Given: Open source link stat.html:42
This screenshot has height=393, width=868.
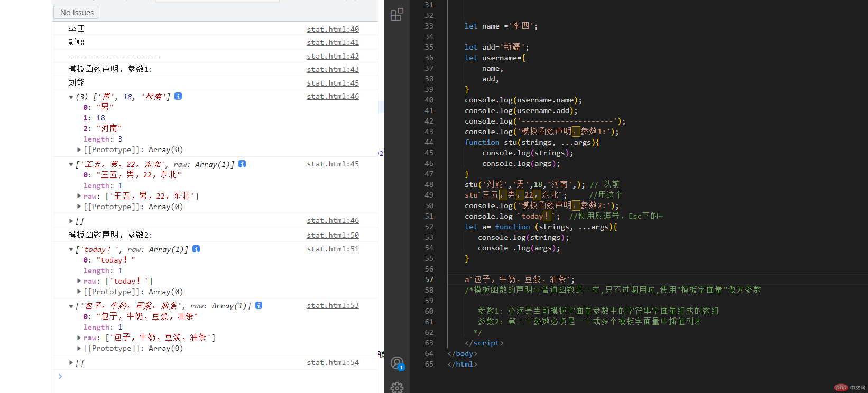Looking at the screenshot, I should click(333, 56).
